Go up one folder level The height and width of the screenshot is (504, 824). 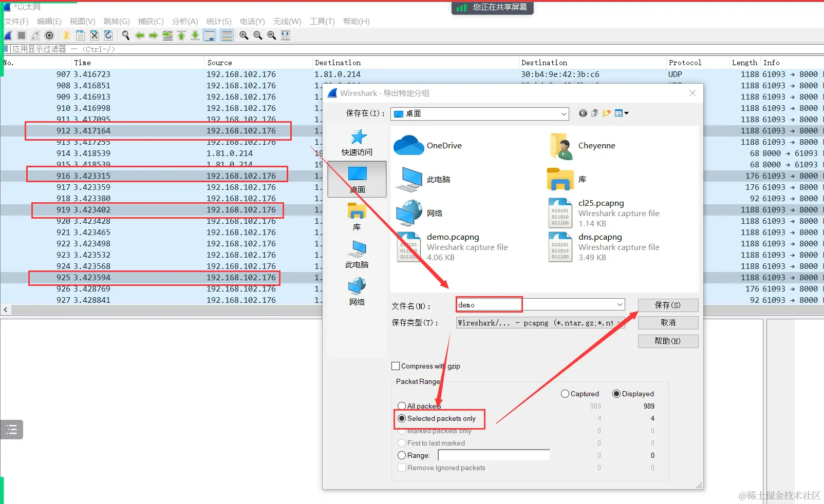(595, 113)
